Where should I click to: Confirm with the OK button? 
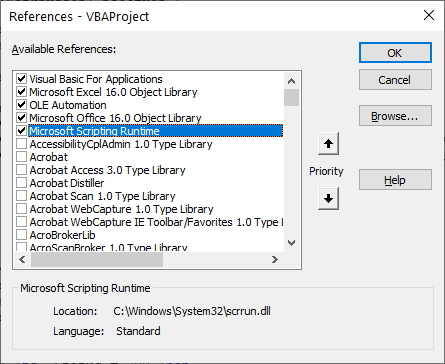[x=395, y=53]
